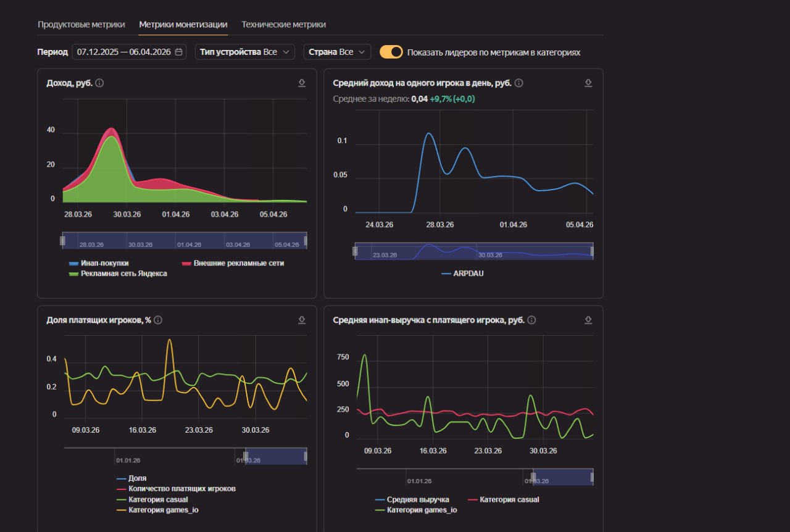The image size is (790, 532).
Task: Show info for Средний доход на одного игрока
Action: coord(519,83)
